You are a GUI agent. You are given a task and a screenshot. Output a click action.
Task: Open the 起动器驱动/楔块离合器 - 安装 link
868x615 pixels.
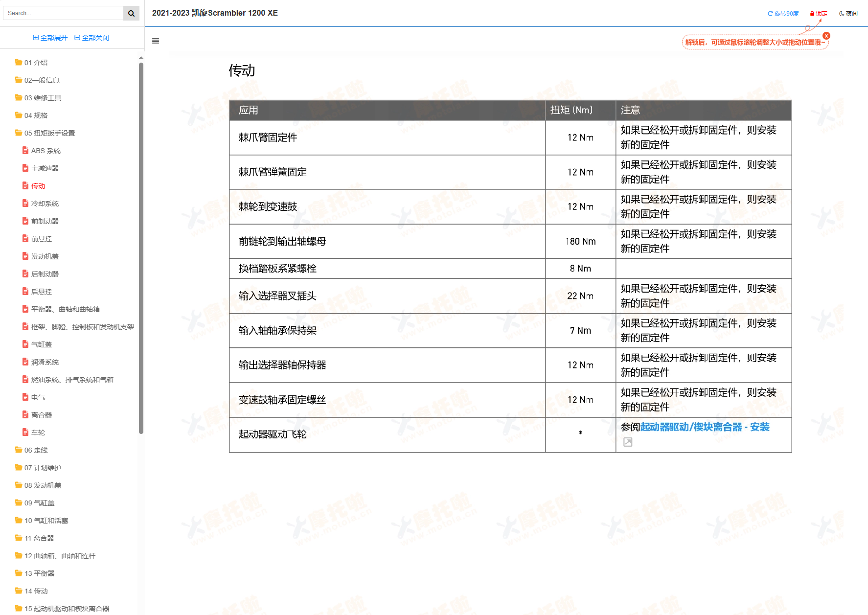(705, 427)
